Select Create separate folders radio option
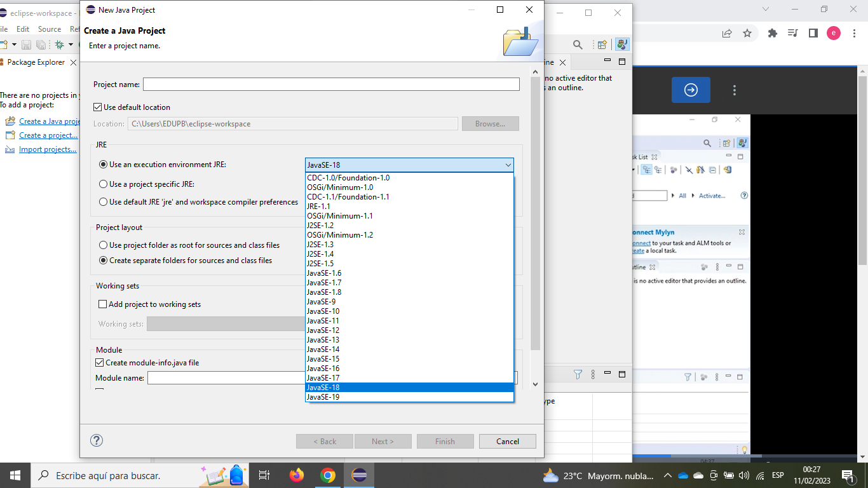 [x=104, y=261]
